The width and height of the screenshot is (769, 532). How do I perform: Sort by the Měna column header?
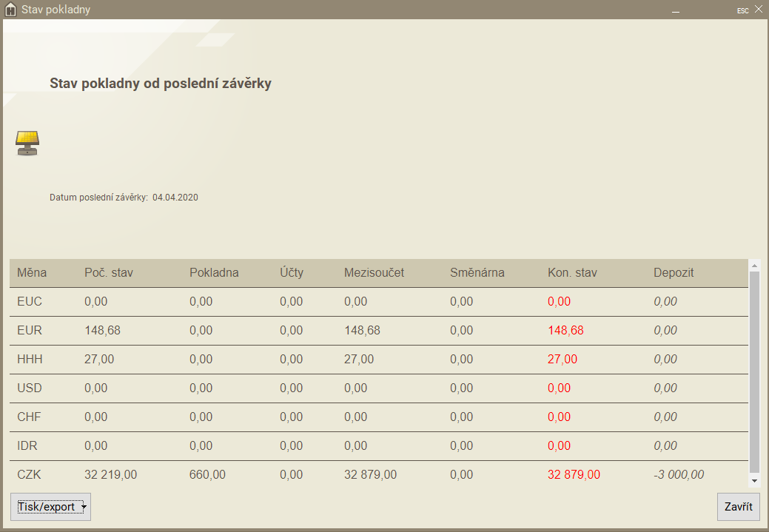32,272
